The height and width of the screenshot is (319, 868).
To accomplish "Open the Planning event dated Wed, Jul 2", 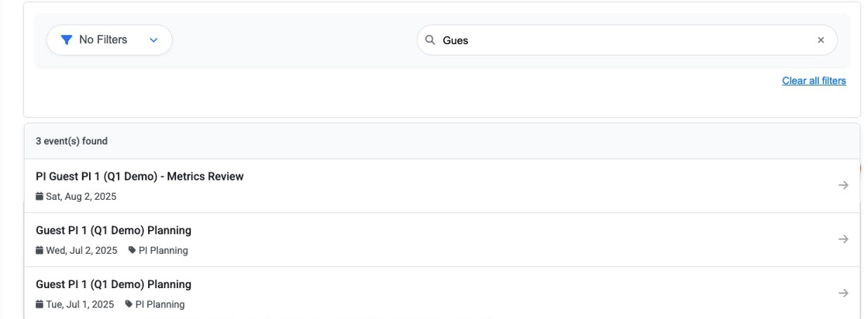I will (x=113, y=231).
